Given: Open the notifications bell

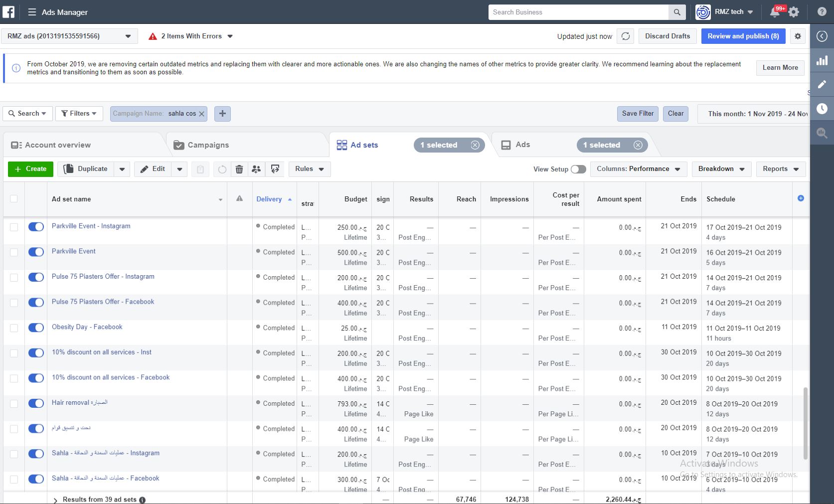Looking at the screenshot, I should 775,12.
